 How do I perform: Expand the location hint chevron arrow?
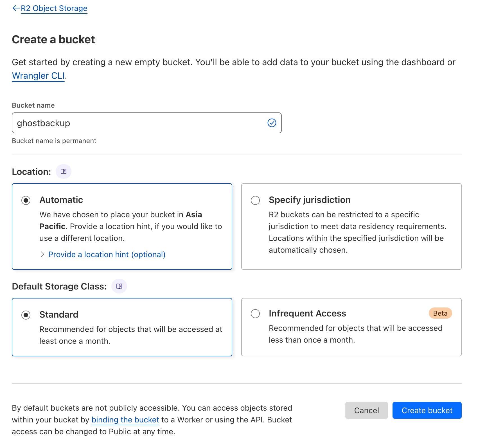click(x=42, y=255)
